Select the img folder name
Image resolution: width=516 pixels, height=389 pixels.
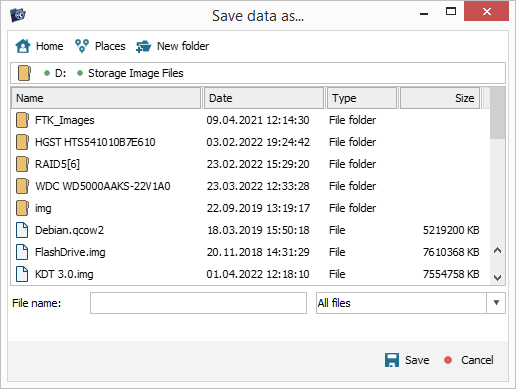pos(43,208)
